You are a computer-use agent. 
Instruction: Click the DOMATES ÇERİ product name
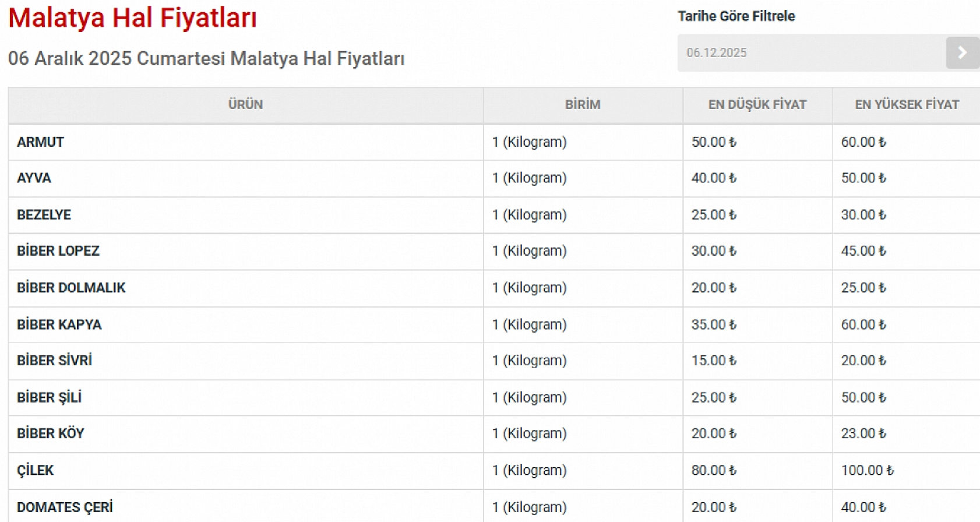[x=65, y=507]
